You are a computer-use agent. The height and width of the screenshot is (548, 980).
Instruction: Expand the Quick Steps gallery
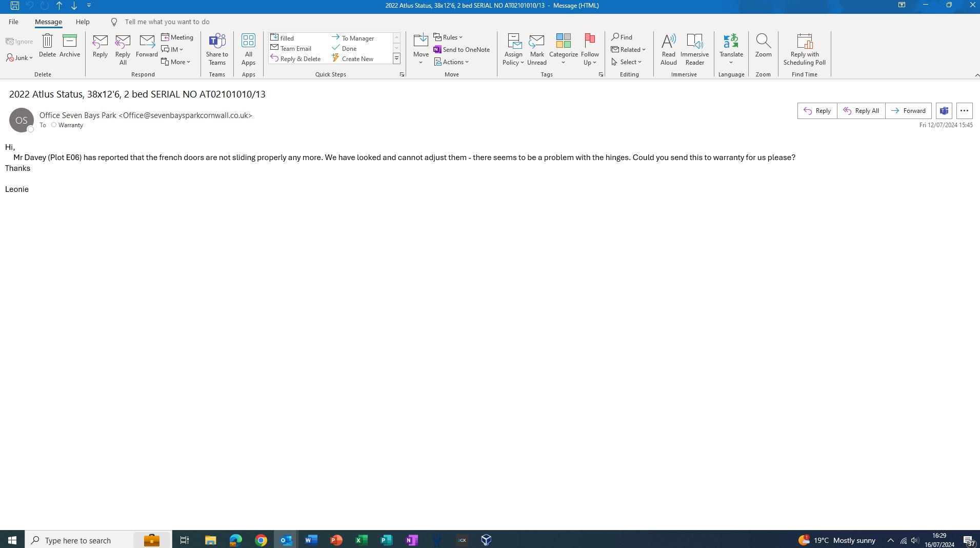coord(396,59)
